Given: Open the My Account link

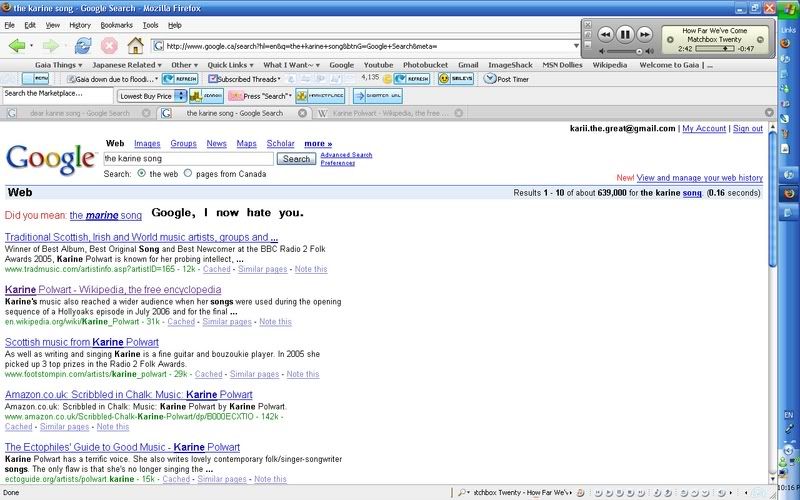Looking at the screenshot, I should pyautogui.click(x=704, y=129).
